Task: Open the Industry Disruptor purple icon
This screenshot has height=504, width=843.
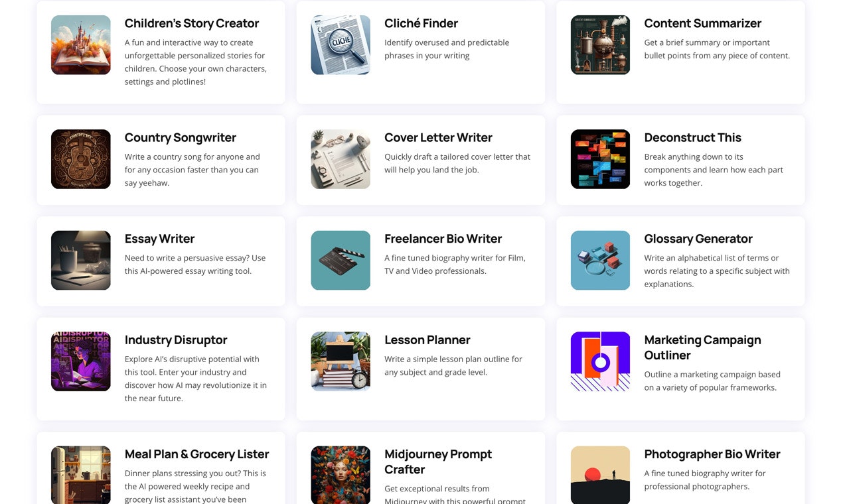Action: pos(81,361)
